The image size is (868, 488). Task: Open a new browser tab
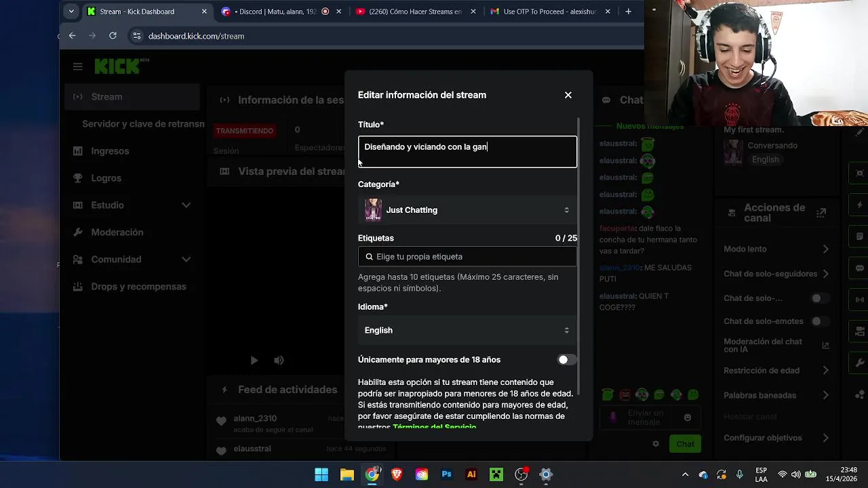628,12
